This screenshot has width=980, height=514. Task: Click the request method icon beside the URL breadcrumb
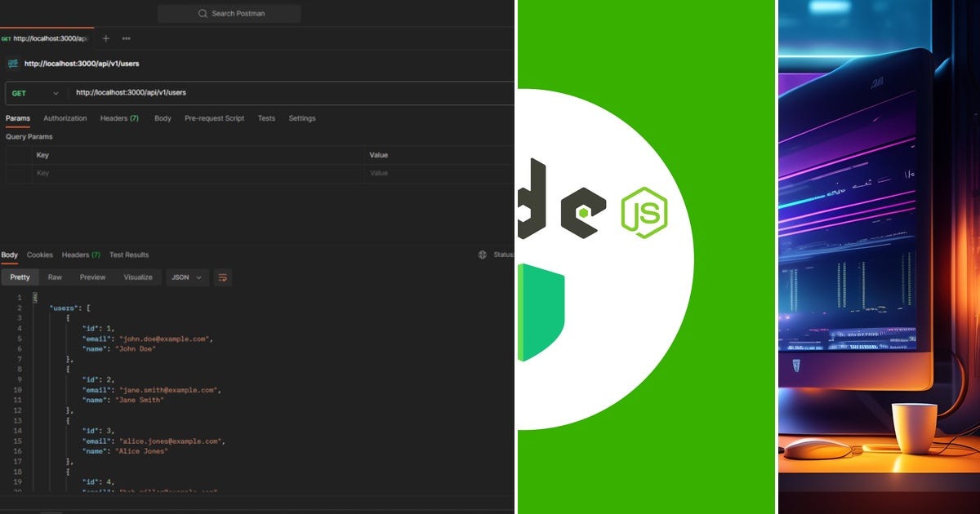(x=11, y=63)
